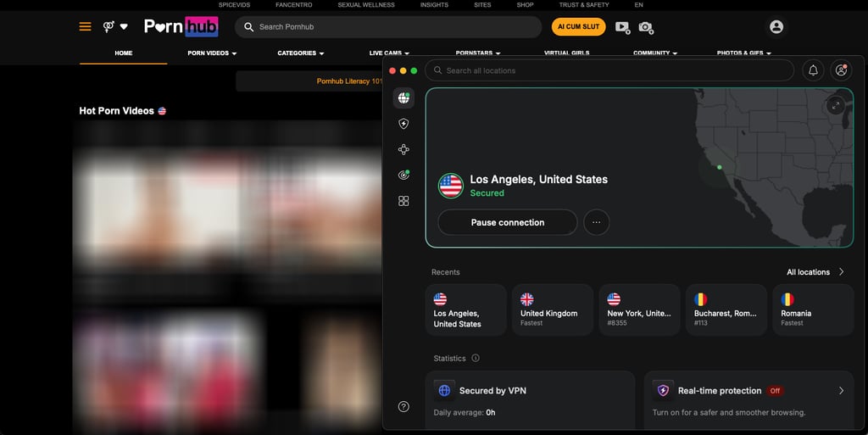Open the SITES top link
868x435 pixels.
click(x=482, y=5)
